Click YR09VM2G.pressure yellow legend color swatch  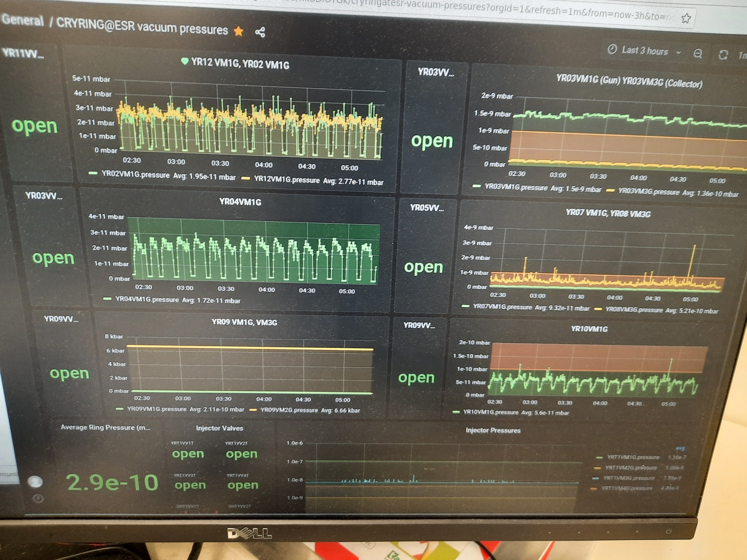pyautogui.click(x=253, y=410)
